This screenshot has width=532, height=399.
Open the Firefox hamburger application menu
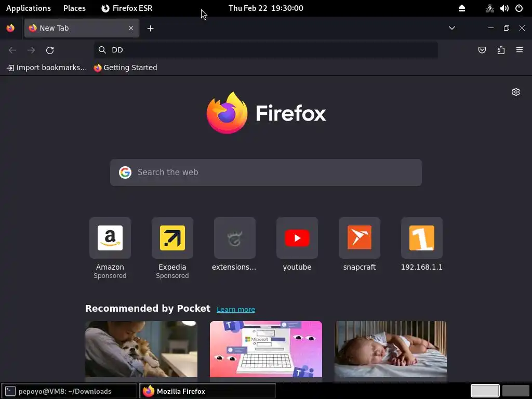coord(520,50)
